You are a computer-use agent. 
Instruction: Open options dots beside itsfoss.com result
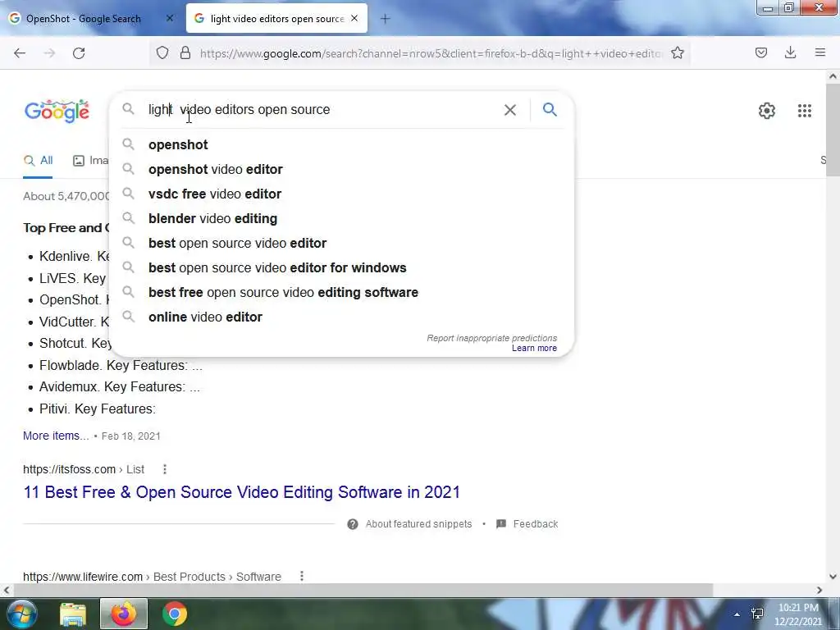point(164,469)
